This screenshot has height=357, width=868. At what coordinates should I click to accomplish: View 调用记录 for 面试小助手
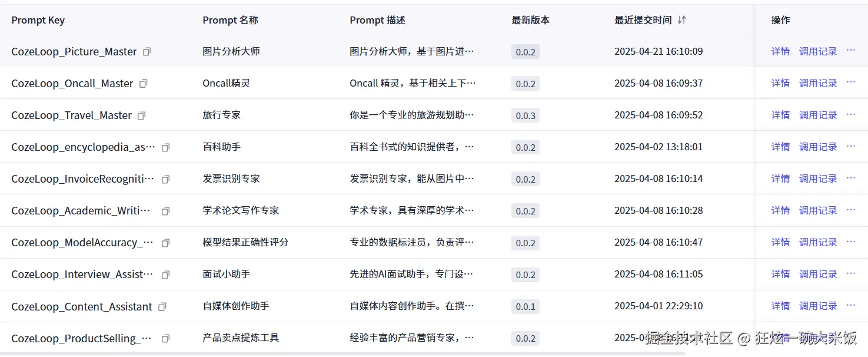(818, 274)
